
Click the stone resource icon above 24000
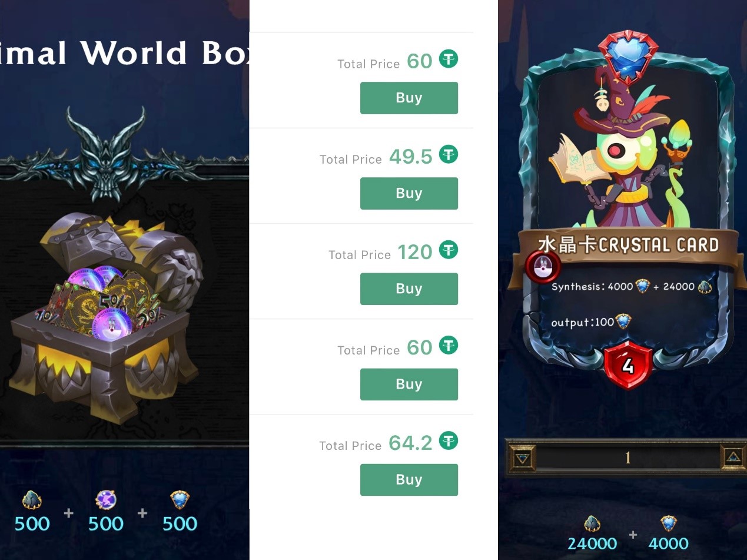tap(592, 523)
